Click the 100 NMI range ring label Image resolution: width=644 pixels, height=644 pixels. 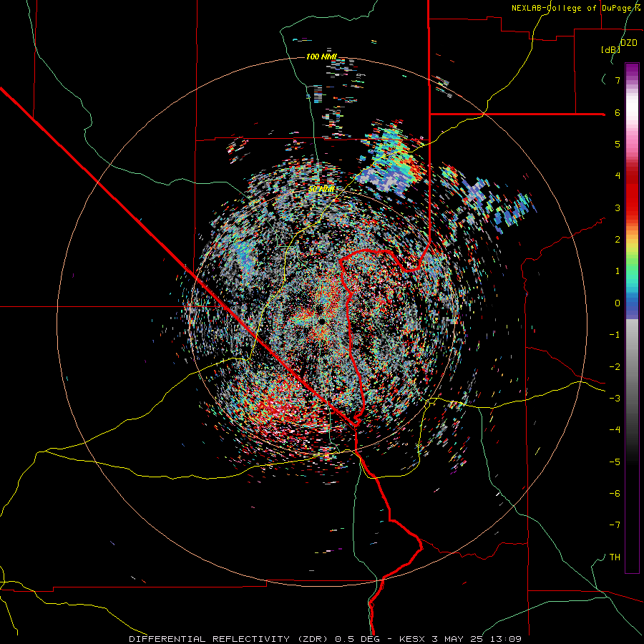(321, 57)
